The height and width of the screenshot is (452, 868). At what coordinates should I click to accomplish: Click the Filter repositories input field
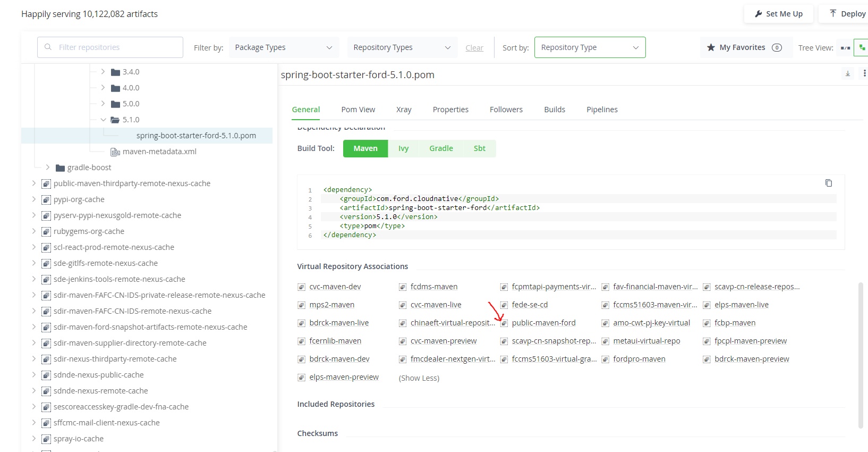click(110, 47)
